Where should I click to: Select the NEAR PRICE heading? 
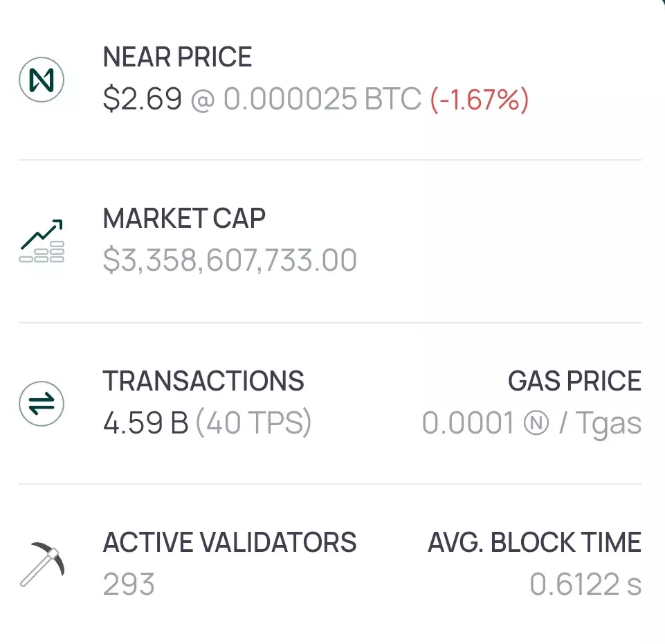pyautogui.click(x=177, y=57)
